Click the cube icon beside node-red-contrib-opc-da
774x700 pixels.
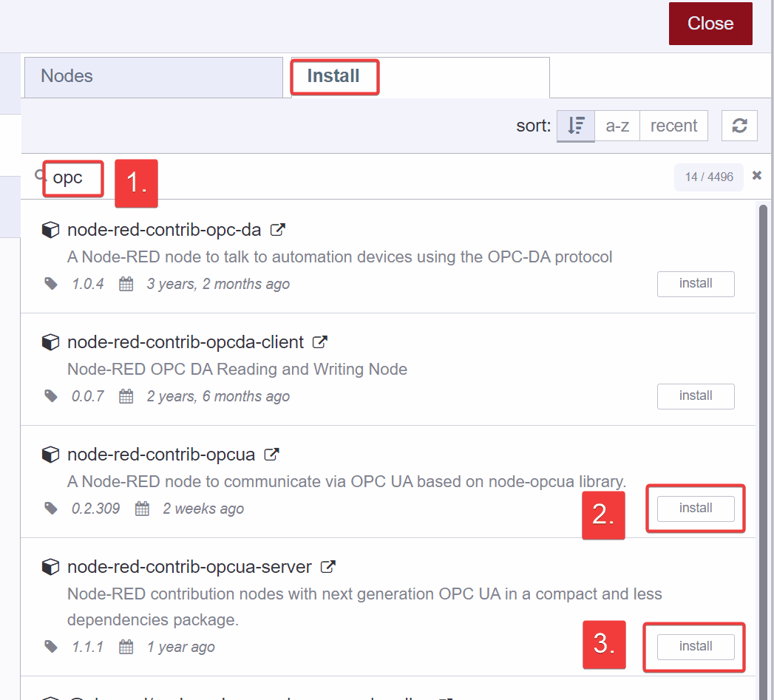50,230
